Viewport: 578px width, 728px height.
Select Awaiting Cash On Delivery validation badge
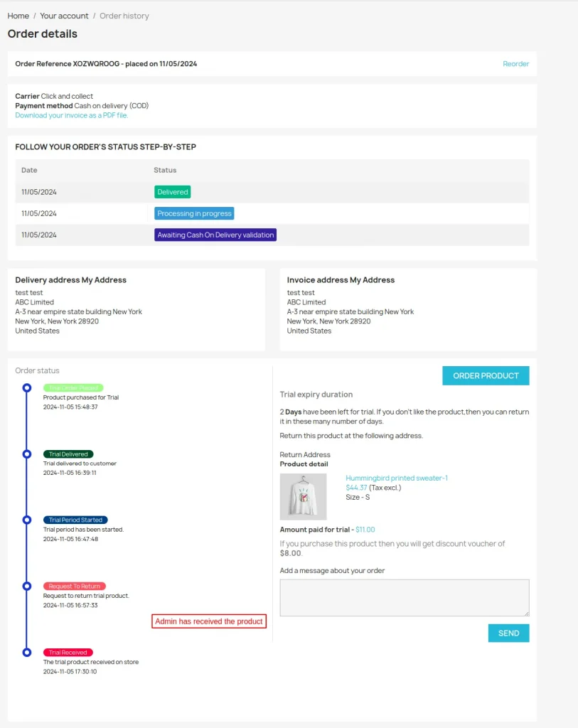(x=215, y=235)
